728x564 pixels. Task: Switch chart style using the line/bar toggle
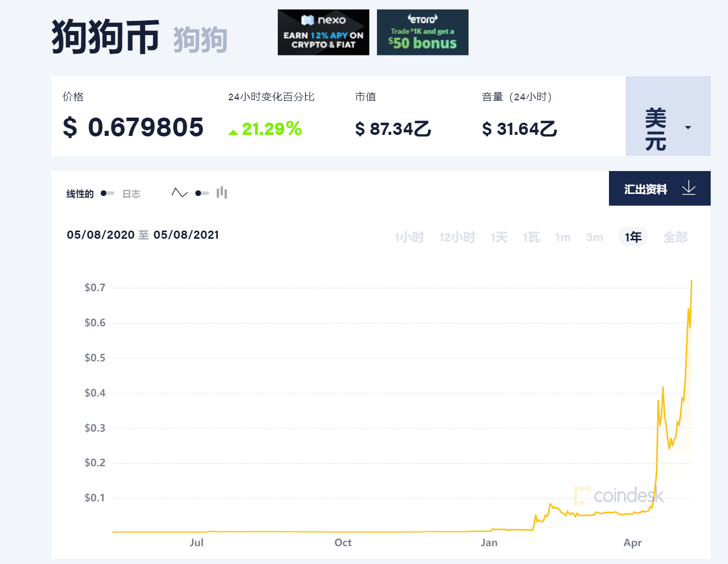tap(202, 193)
